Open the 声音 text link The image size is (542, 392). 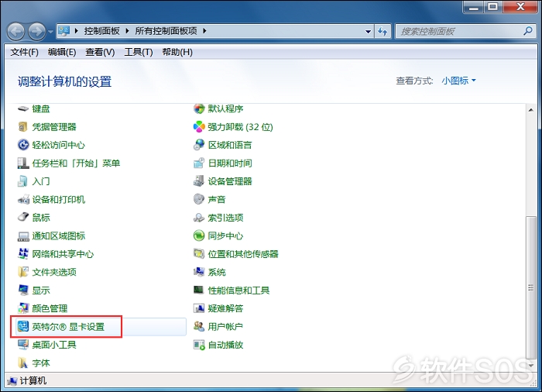pyautogui.click(x=217, y=200)
